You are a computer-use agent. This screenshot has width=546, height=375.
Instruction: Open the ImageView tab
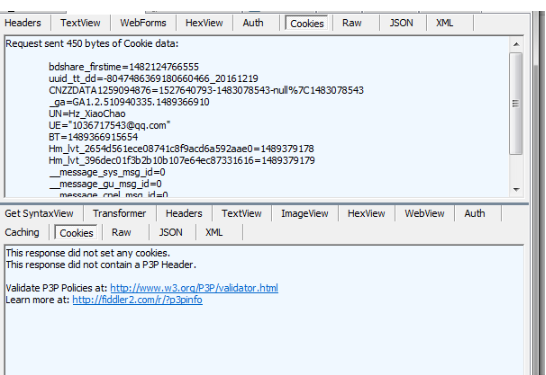305,213
